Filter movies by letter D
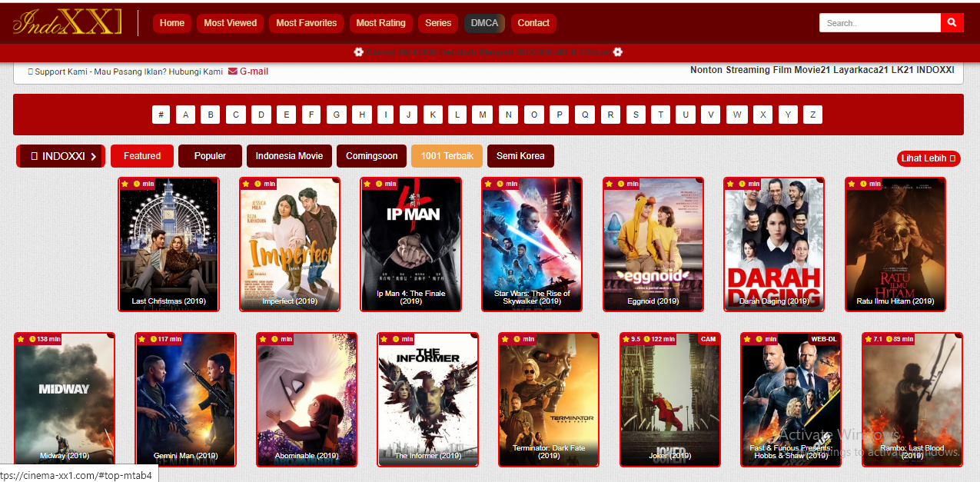The image size is (980, 482). [x=261, y=115]
